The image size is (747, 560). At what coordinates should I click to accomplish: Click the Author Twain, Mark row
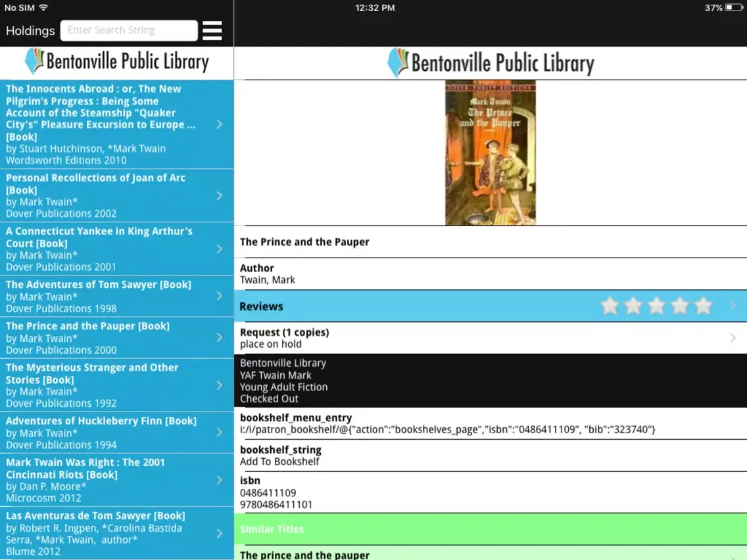pos(491,274)
